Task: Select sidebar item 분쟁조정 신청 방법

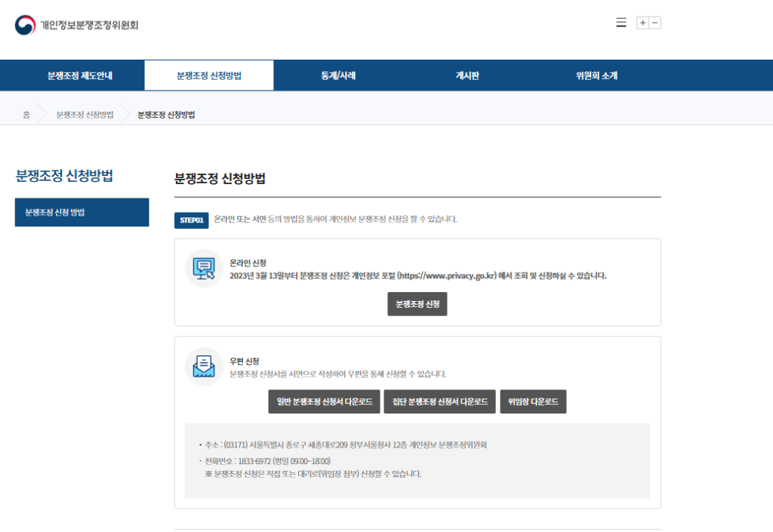Action: coord(82,212)
